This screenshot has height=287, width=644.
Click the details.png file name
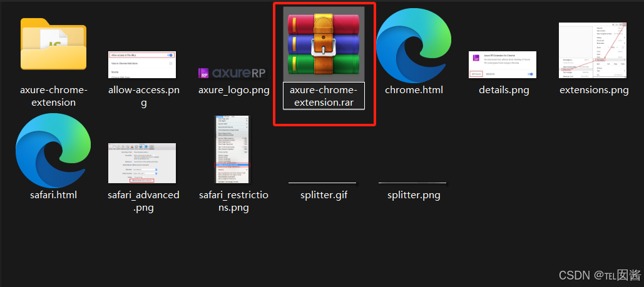pyautogui.click(x=504, y=90)
